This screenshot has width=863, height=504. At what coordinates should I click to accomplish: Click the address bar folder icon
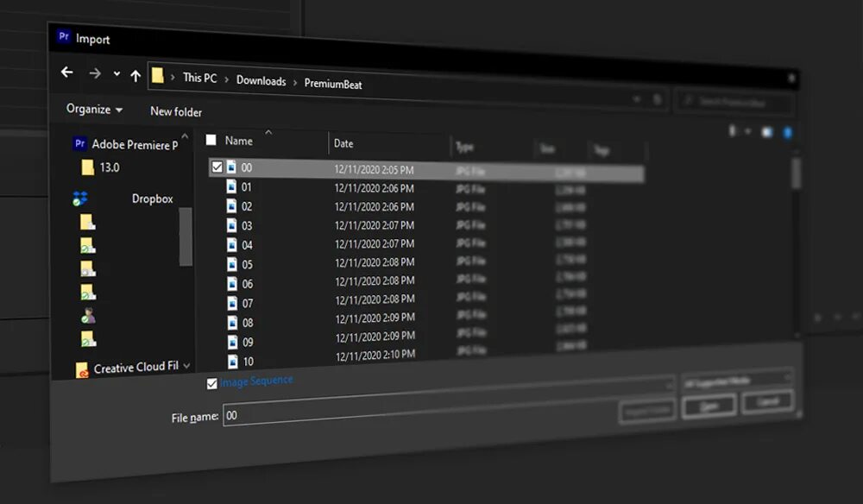pos(157,75)
